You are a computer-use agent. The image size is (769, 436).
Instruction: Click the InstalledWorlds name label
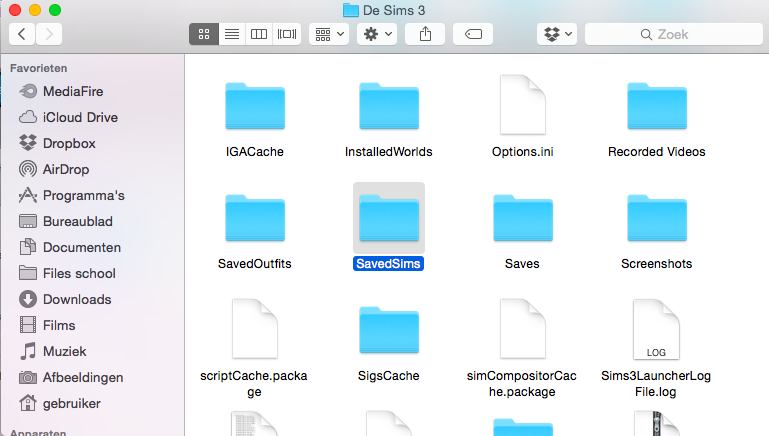click(389, 152)
